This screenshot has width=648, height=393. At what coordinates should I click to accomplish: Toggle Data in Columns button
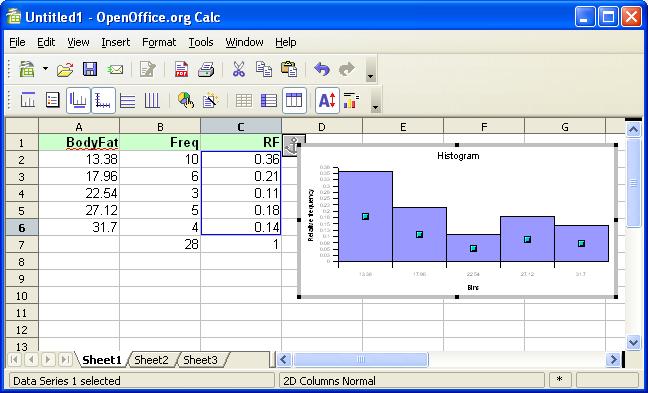point(294,100)
